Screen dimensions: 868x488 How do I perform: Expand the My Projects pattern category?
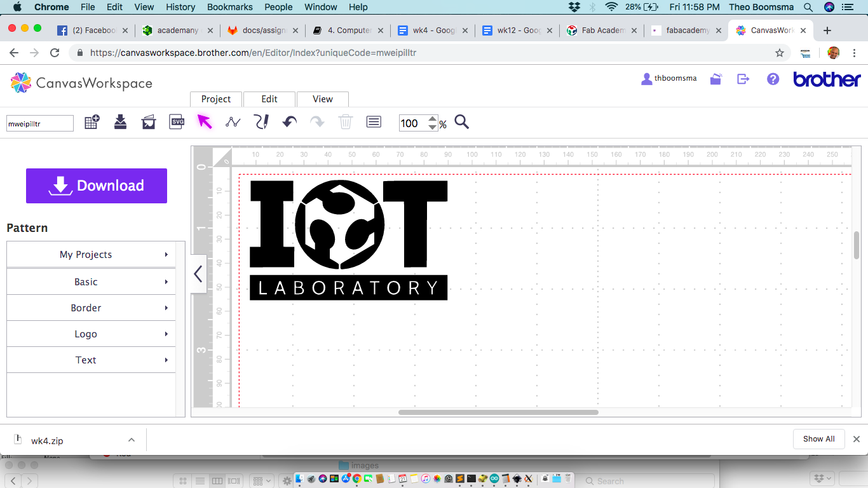pyautogui.click(x=91, y=254)
